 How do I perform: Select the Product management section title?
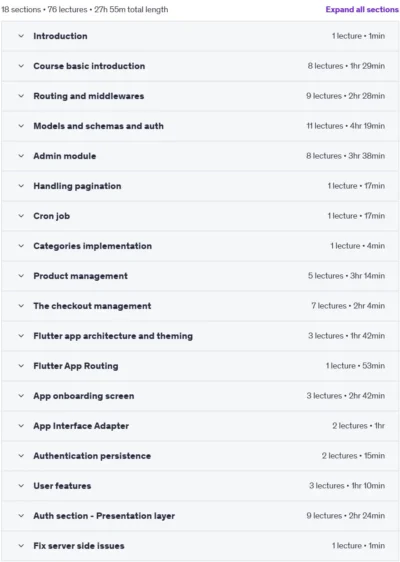pyautogui.click(x=80, y=276)
